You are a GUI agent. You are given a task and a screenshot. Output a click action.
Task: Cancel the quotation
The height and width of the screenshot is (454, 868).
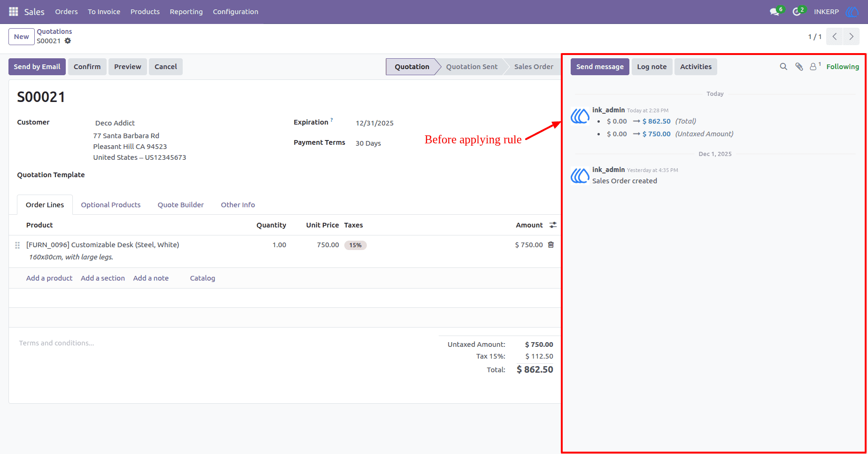point(166,67)
